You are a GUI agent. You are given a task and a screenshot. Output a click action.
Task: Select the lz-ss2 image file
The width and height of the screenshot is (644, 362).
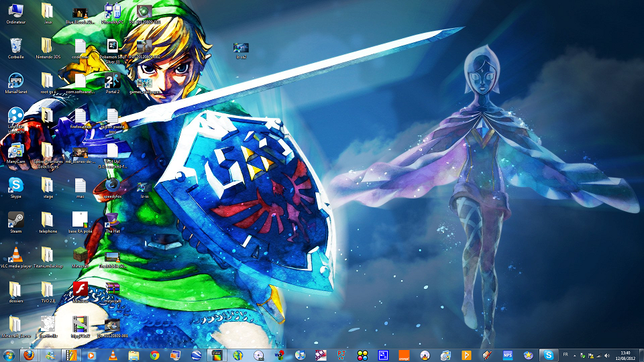(x=241, y=50)
